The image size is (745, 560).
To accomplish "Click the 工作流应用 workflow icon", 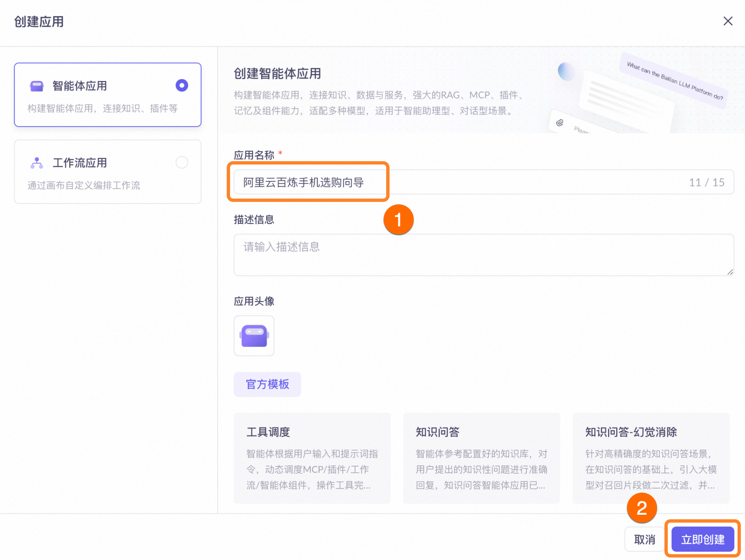I will (37, 163).
